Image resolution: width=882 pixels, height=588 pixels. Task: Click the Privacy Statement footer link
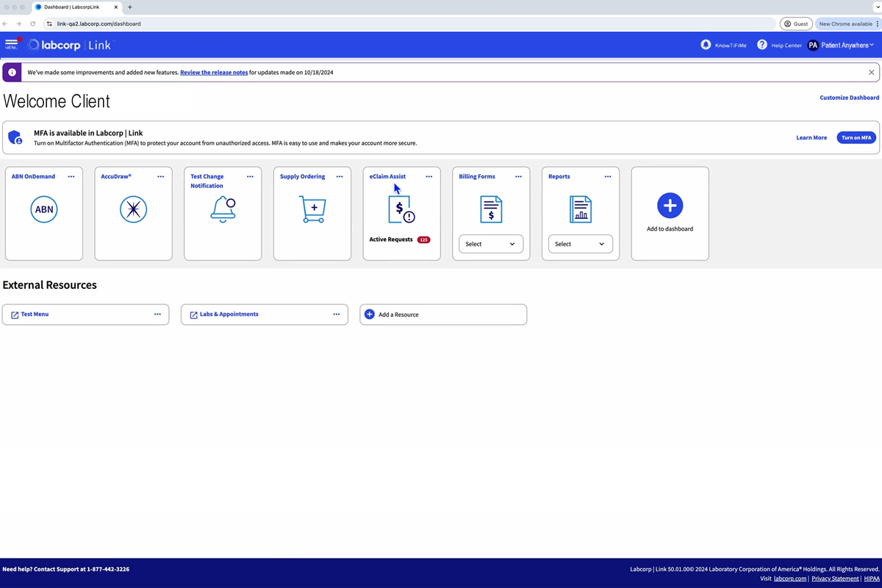click(835, 578)
